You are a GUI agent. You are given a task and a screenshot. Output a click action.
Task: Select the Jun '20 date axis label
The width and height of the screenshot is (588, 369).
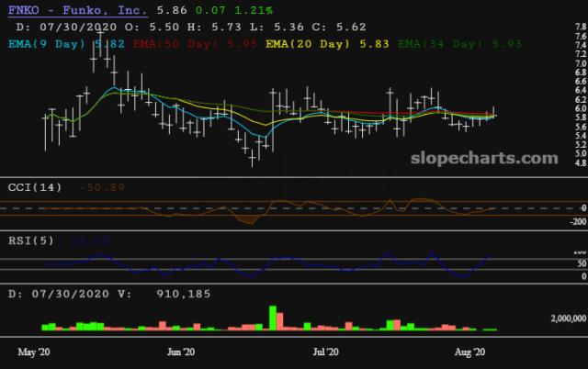pyautogui.click(x=181, y=352)
